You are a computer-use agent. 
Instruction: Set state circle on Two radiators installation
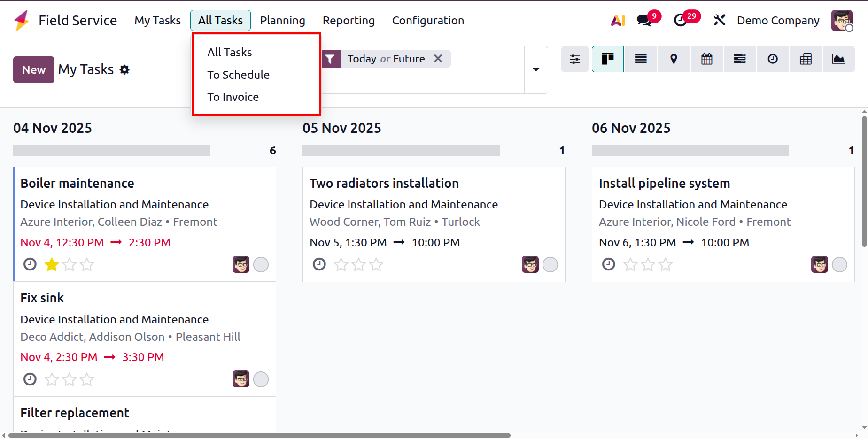[x=550, y=265]
